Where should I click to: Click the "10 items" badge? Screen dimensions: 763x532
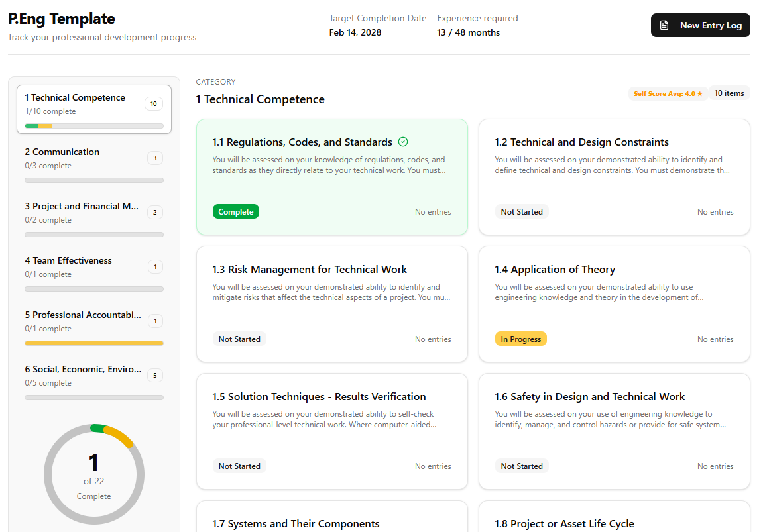[x=729, y=93]
